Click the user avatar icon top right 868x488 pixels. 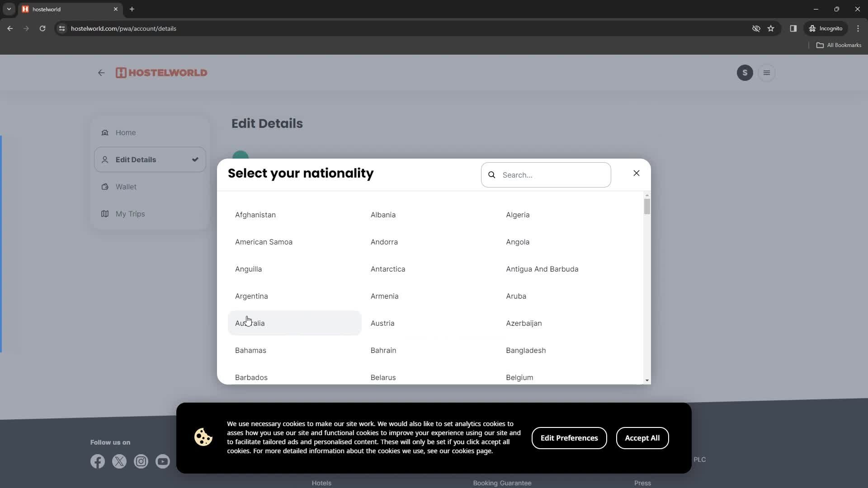[745, 73]
